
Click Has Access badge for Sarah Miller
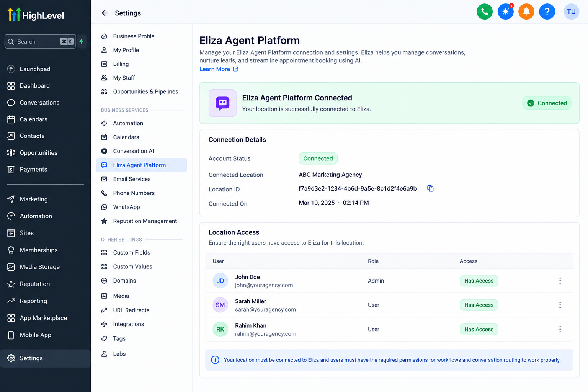[x=479, y=305]
